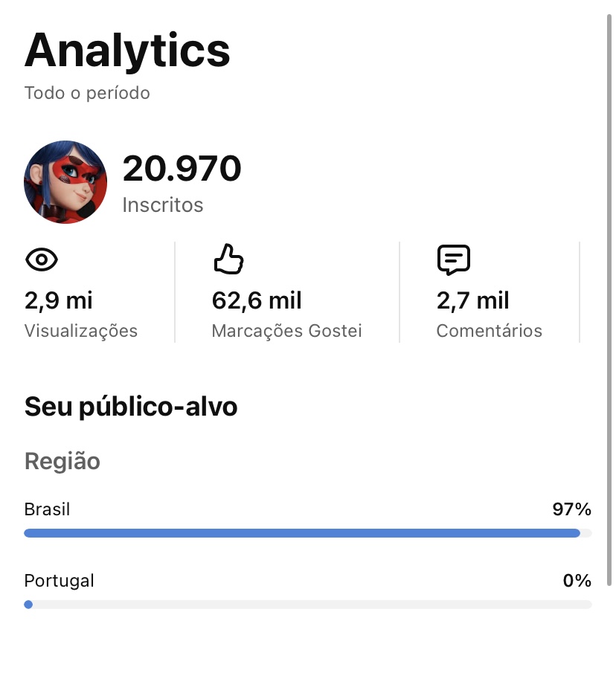Viewport: 616px width, 693px height.
Task: Select the Portugal region row label
Action: click(x=59, y=581)
